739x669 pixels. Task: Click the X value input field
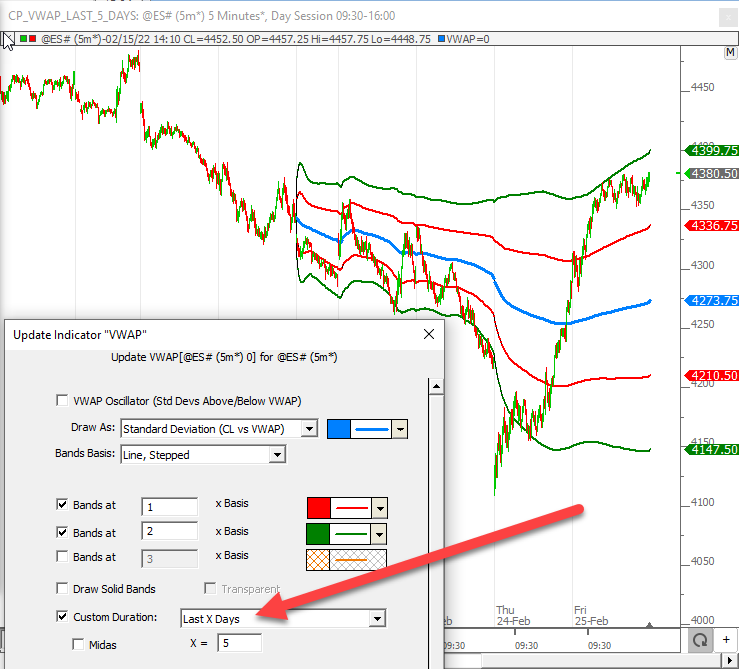click(234, 643)
